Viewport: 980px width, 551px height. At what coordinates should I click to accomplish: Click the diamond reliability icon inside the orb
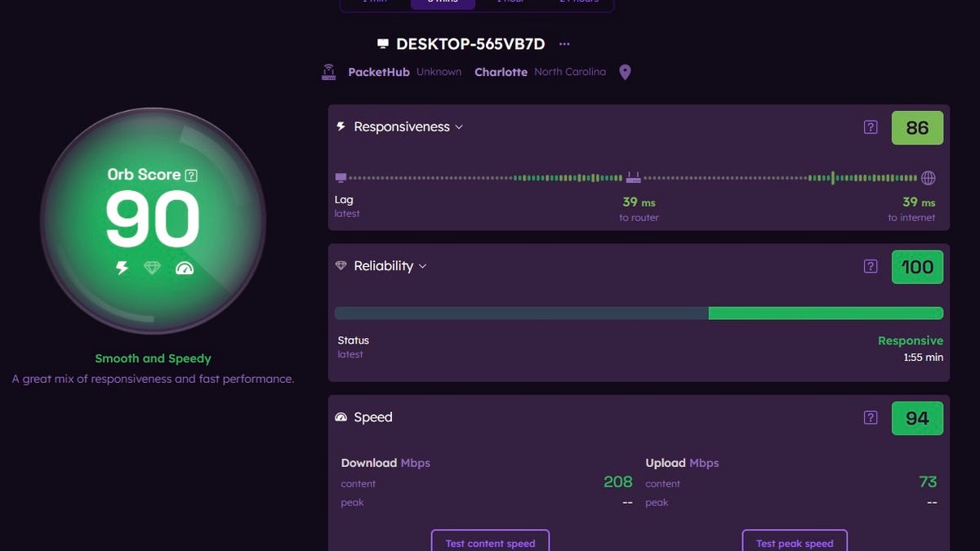coord(152,267)
